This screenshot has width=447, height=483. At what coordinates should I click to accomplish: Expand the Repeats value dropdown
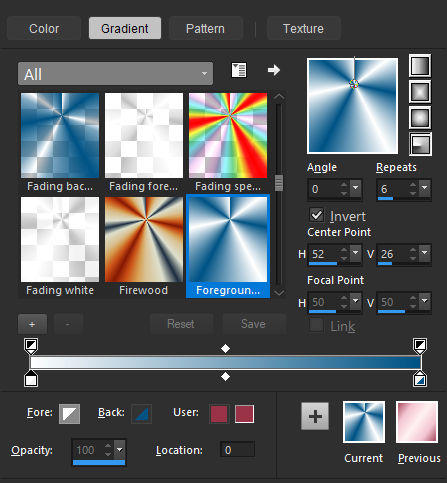(x=425, y=188)
